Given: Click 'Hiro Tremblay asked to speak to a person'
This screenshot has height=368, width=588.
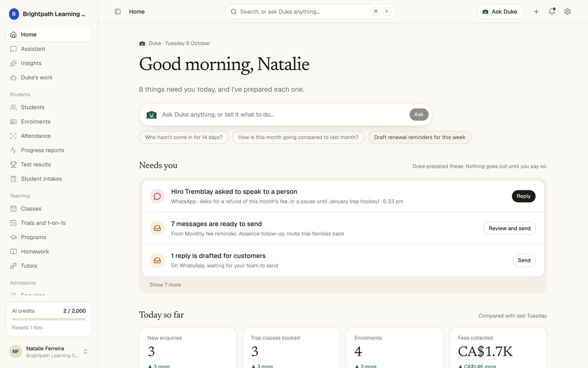Looking at the screenshot, I should click(x=234, y=192).
